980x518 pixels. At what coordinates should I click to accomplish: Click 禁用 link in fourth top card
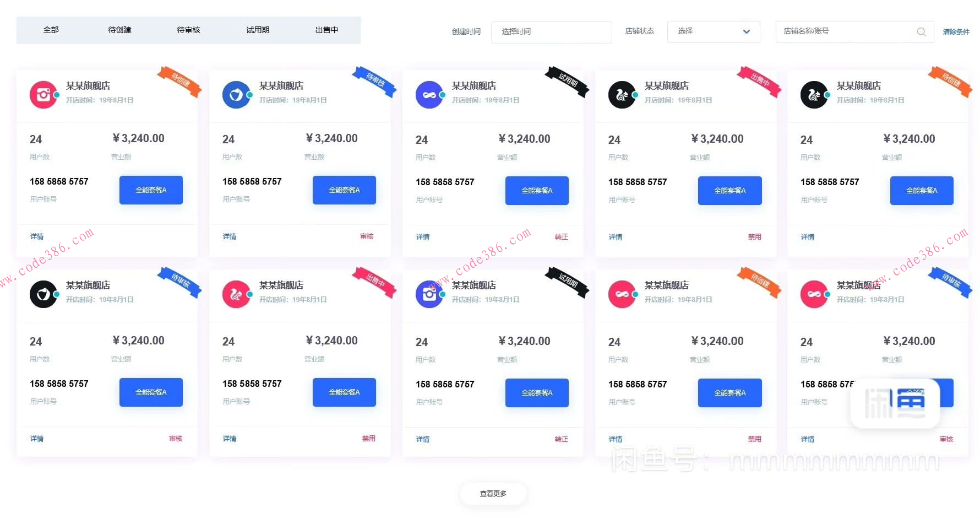pyautogui.click(x=754, y=237)
